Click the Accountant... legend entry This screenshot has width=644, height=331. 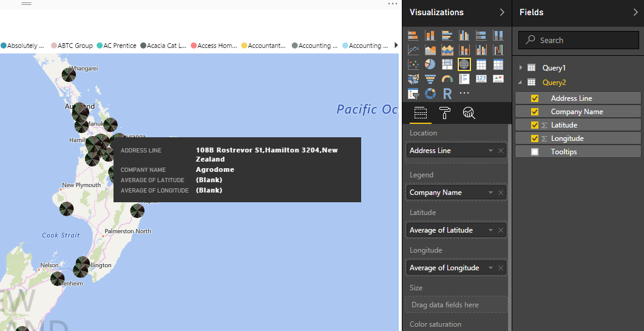[263, 46]
